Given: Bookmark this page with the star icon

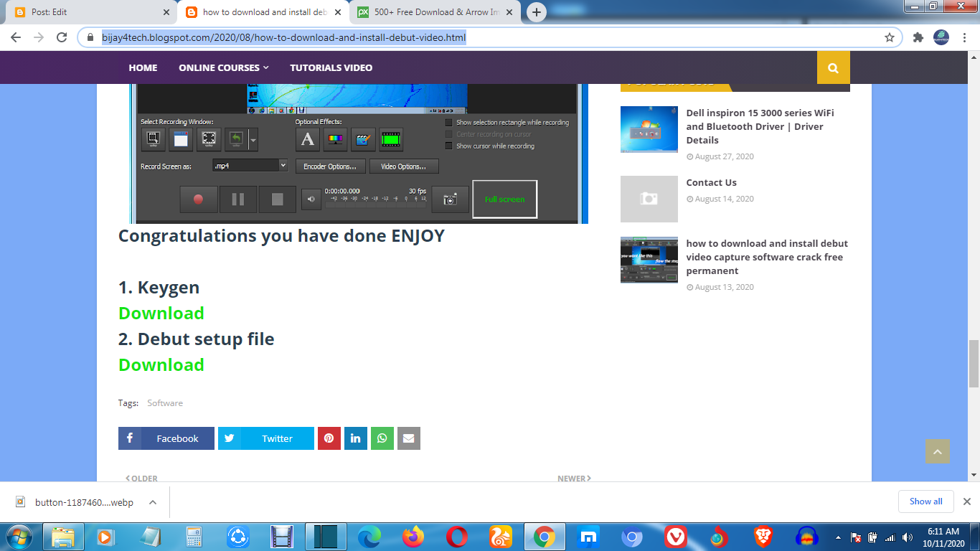Looking at the screenshot, I should 890,37.
